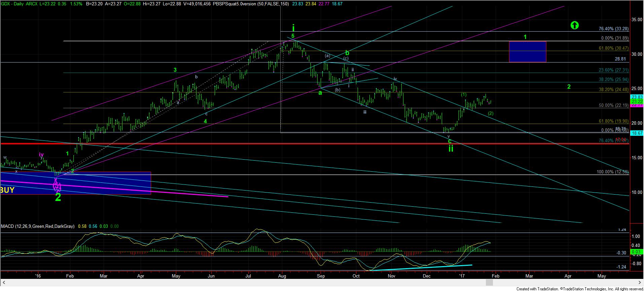Click the 0.40 level on the MACD axis

point(636,245)
